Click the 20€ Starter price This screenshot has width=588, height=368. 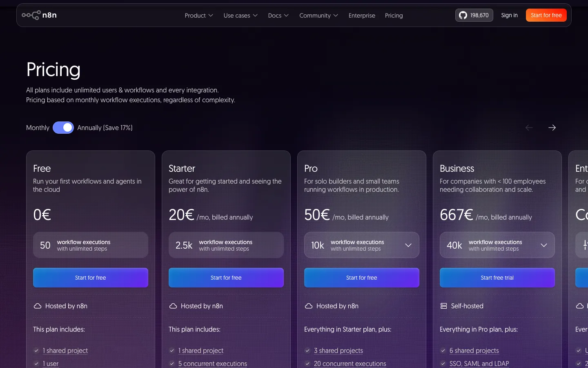[x=181, y=215]
